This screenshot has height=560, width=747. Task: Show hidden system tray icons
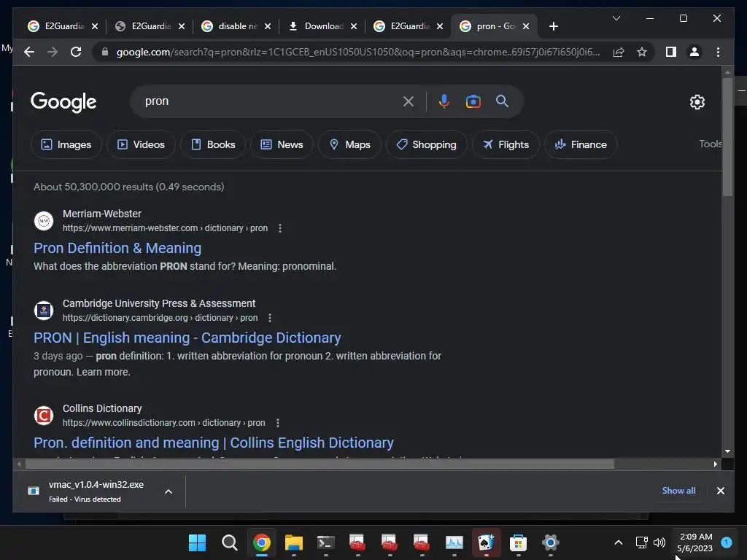619,542
